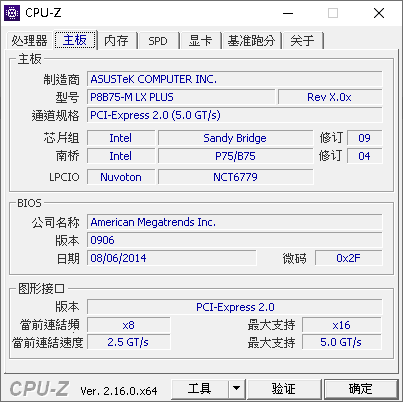Screen dimensions: 403x402
Task: Open the 内存 tab
Action: 116,41
